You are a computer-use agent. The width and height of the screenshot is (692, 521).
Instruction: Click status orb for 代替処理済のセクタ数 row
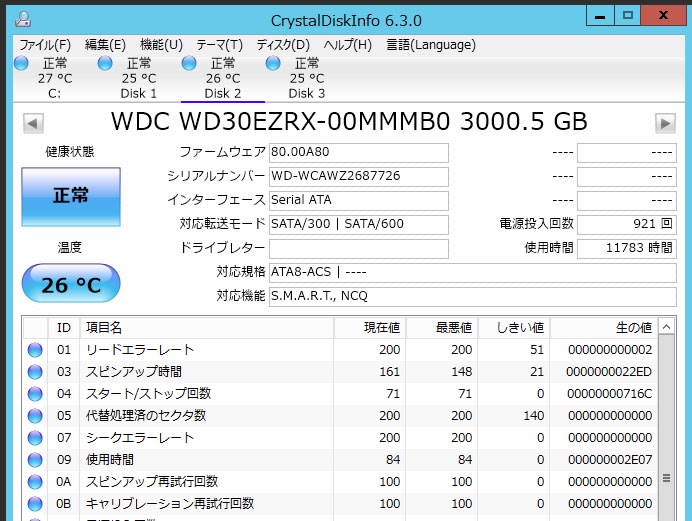coord(35,416)
